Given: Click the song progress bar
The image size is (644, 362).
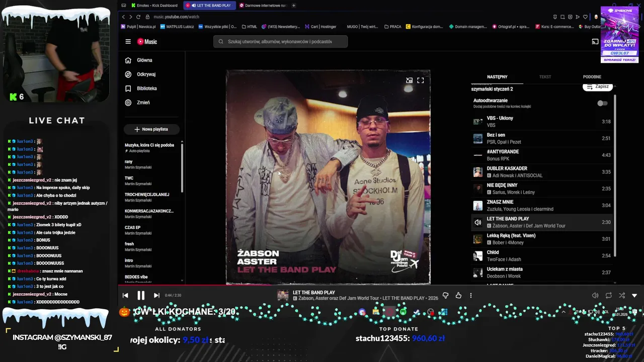Looking at the screenshot, I should (x=381, y=286).
